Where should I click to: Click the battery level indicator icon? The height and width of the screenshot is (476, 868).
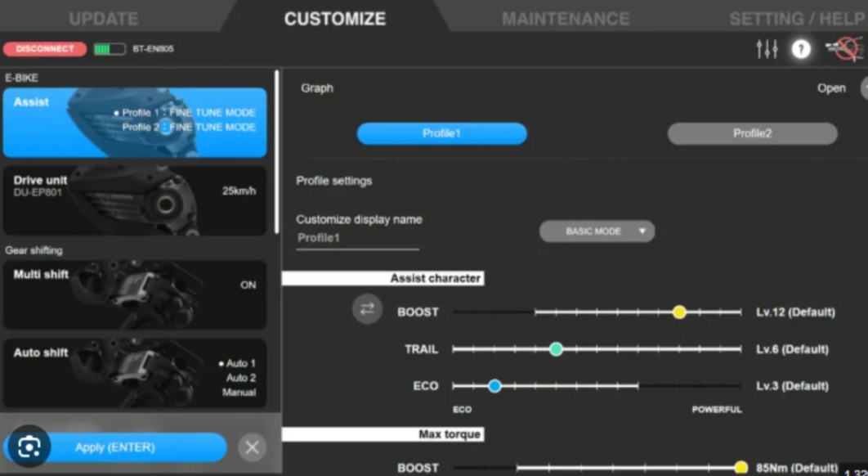coord(109,49)
